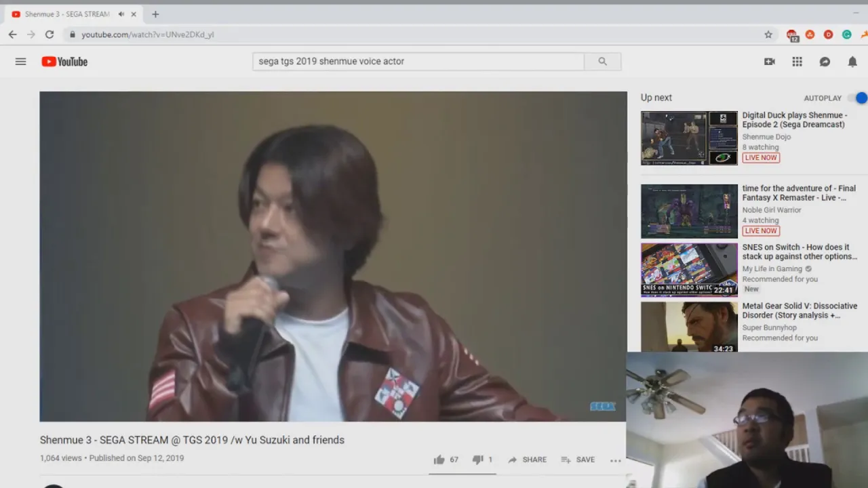The image size is (868, 488).
Task: Open Digital Duck plays Shenmue thumbnail
Action: [689, 138]
